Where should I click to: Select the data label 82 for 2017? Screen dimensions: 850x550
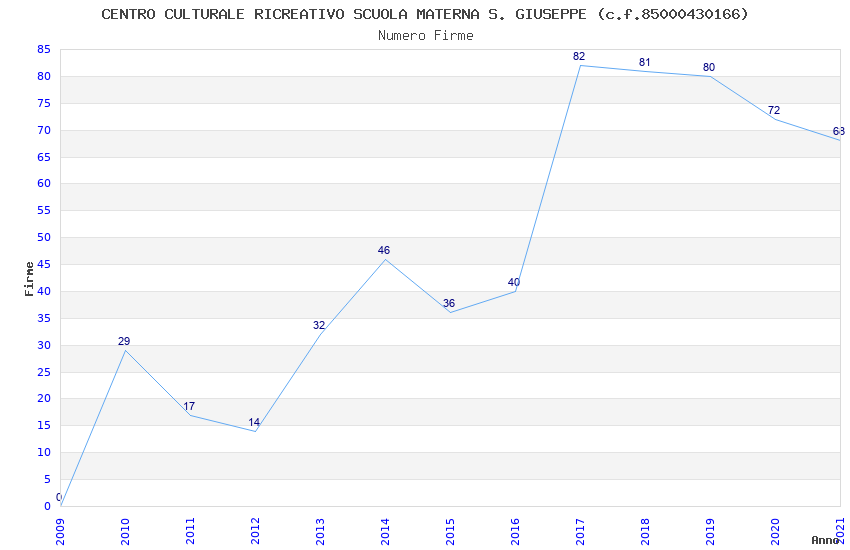coord(579,56)
